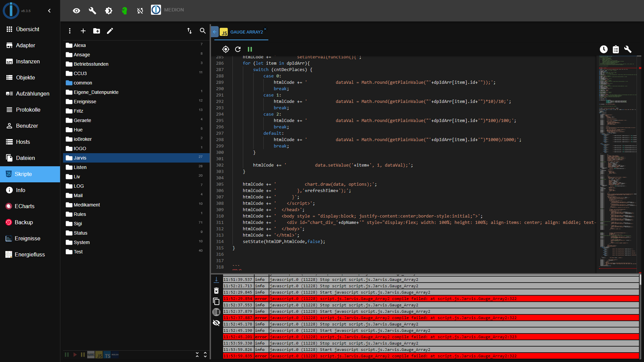The image size is (644, 362).
Task: Open ECharts from the sidebar
Action: (30, 206)
